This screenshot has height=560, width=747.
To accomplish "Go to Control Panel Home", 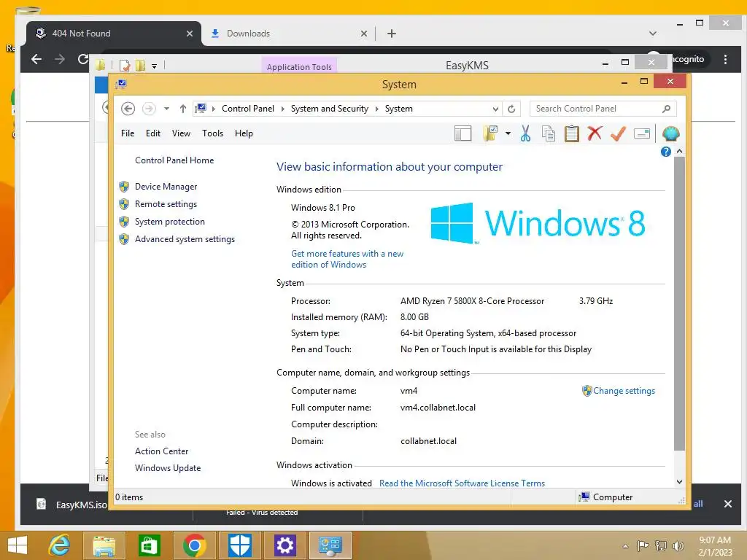I will (174, 160).
